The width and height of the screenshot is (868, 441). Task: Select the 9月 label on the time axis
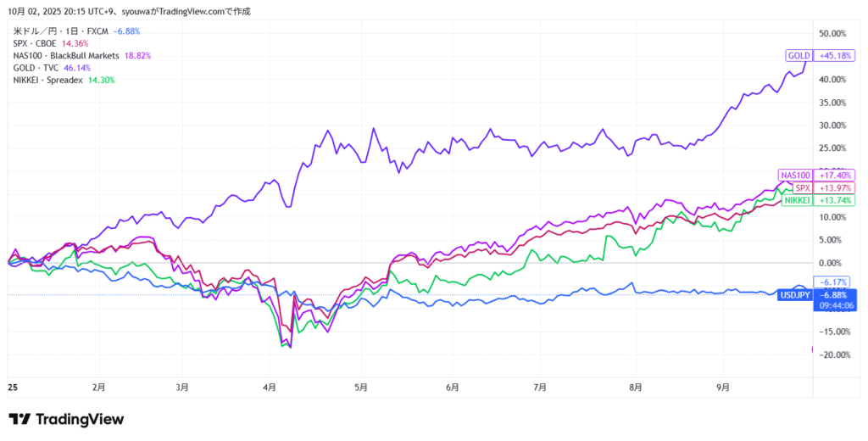click(x=722, y=387)
